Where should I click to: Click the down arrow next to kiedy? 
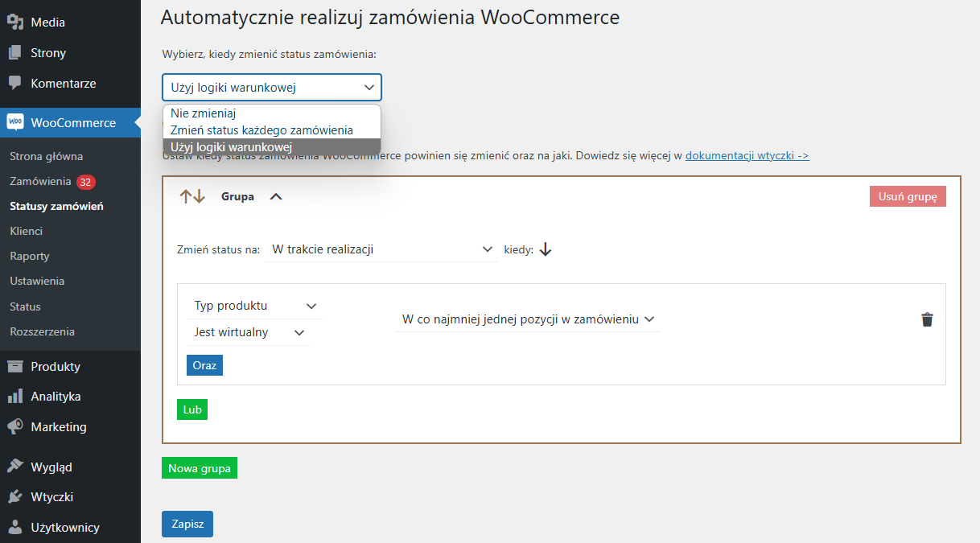(546, 249)
